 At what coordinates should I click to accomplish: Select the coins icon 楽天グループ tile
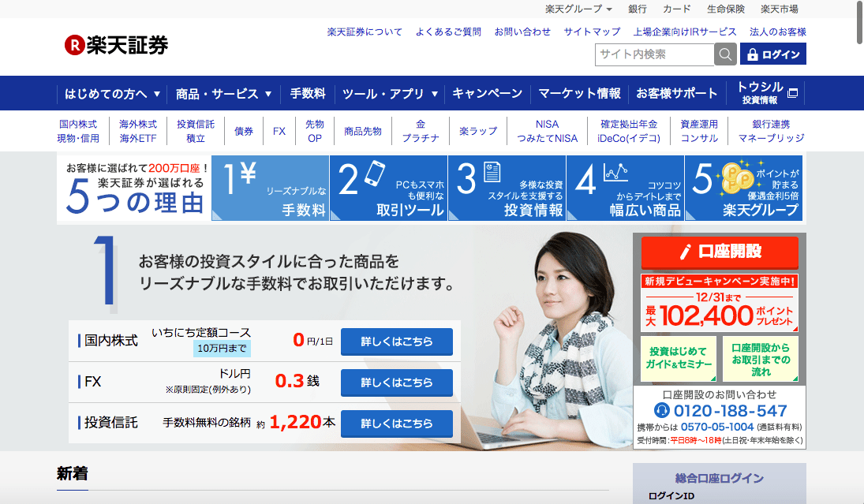[x=743, y=188]
